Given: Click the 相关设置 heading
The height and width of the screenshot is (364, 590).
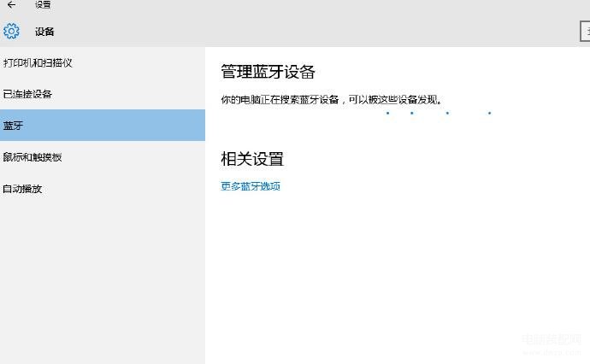Looking at the screenshot, I should click(x=252, y=159).
